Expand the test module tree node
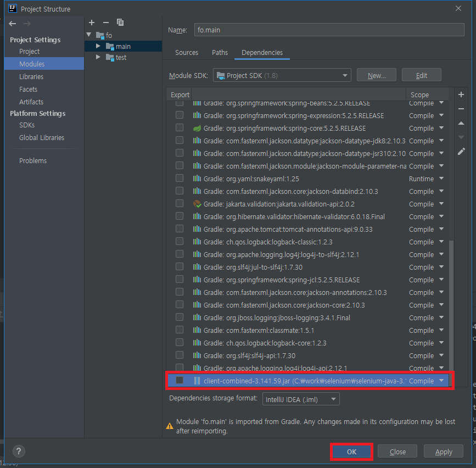Image resolution: width=476 pixels, height=468 pixels. 98,57
